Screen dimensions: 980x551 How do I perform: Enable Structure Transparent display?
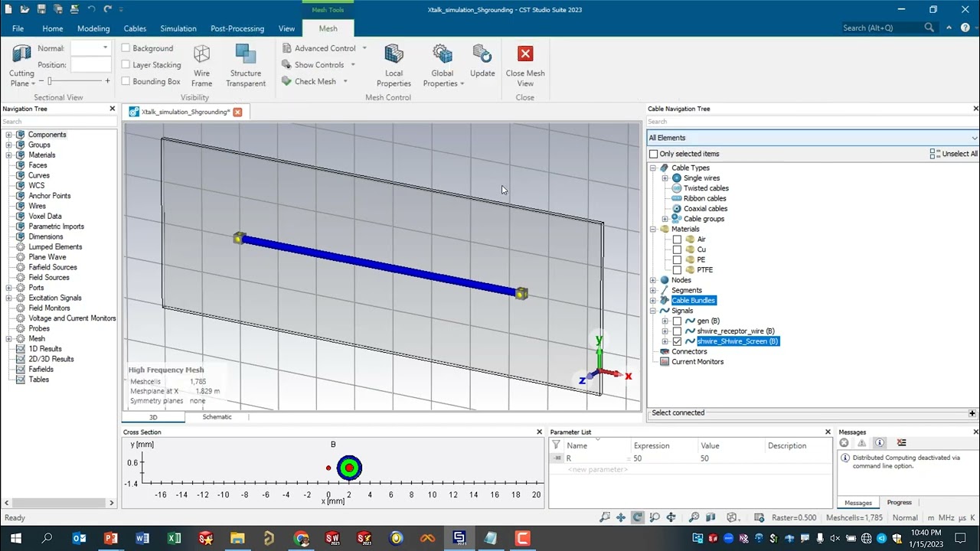[246, 65]
